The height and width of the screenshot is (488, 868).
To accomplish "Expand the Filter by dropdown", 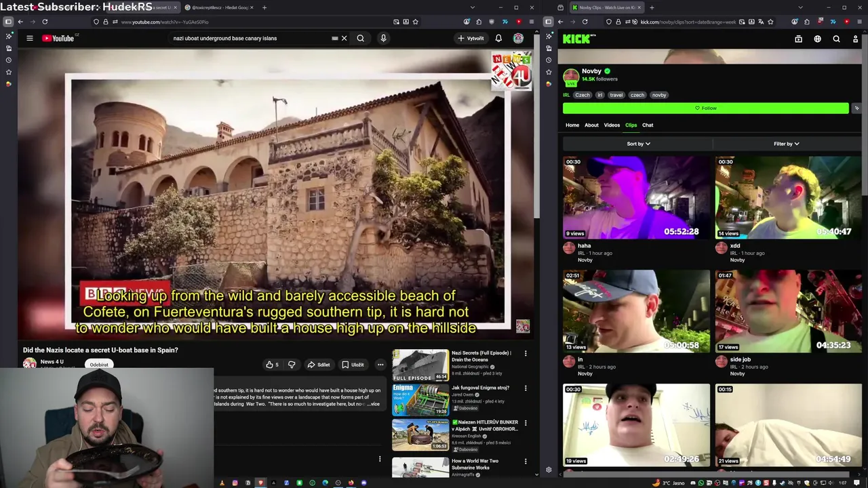I will (x=787, y=144).
